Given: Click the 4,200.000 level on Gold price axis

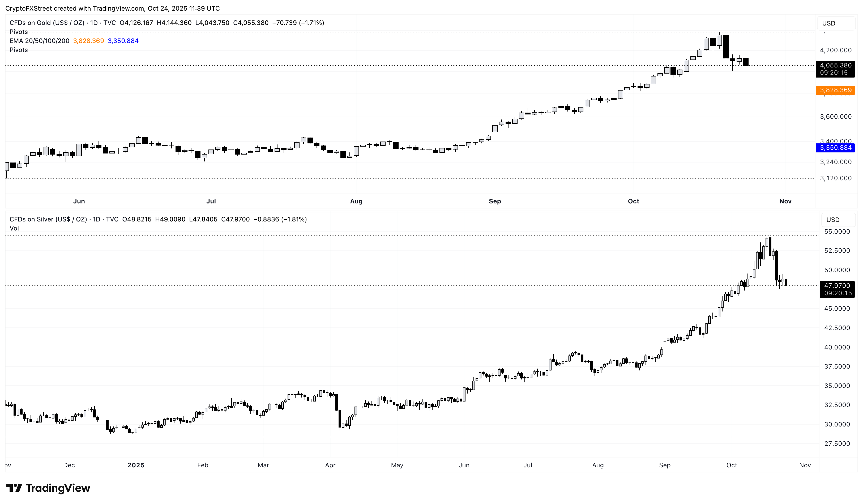Looking at the screenshot, I should 836,50.
